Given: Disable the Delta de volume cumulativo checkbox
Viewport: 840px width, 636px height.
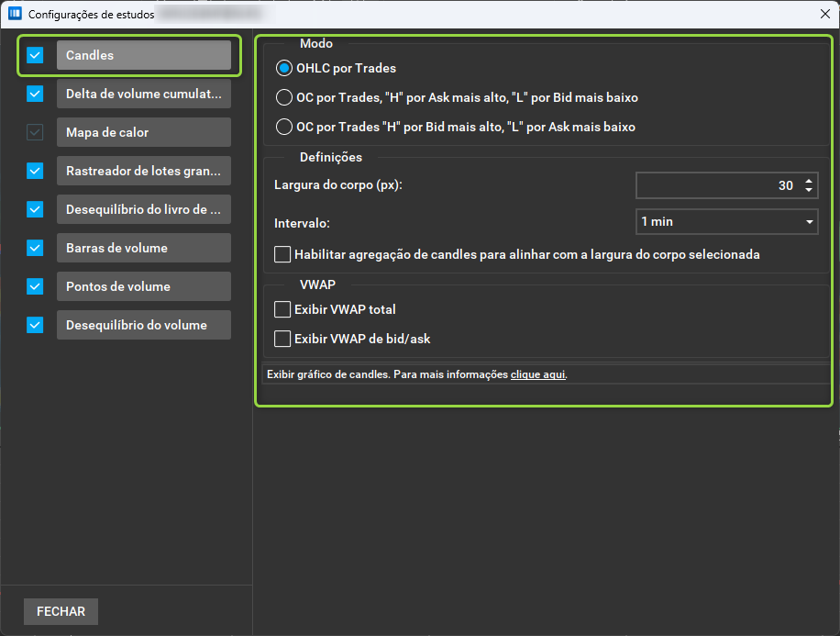Looking at the screenshot, I should point(35,94).
